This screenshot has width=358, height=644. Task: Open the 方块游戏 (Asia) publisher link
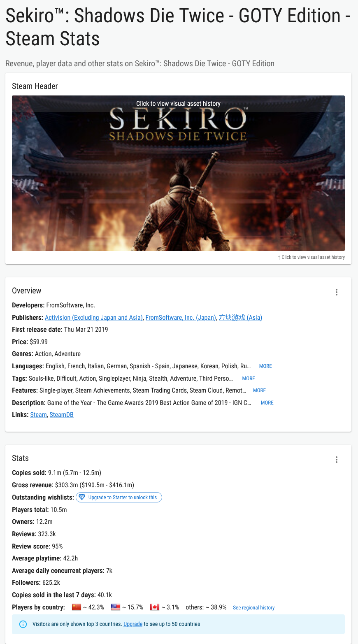240,318
